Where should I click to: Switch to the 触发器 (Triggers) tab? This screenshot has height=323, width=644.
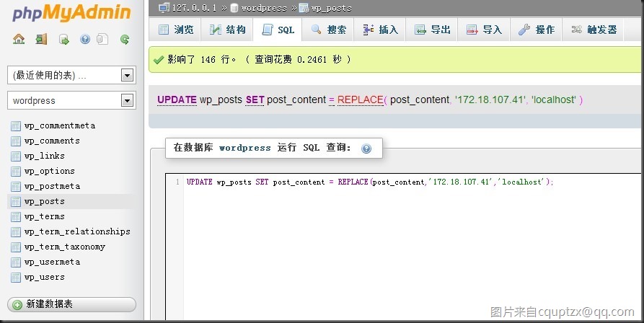coord(593,30)
